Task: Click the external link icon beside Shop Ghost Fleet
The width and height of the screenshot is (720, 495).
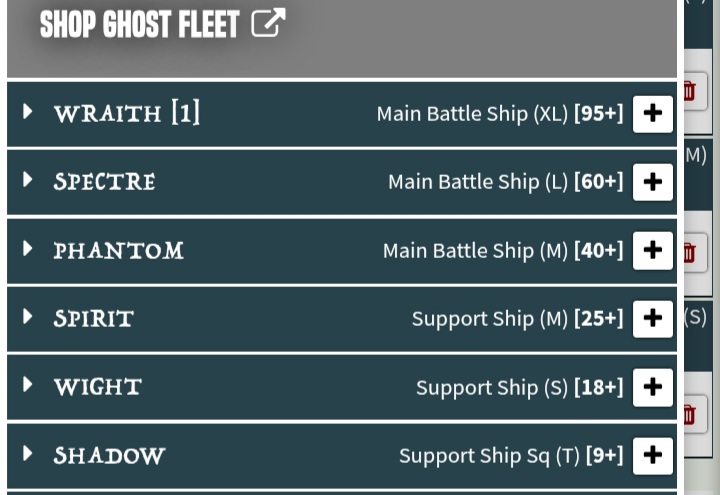Action: tap(269, 22)
